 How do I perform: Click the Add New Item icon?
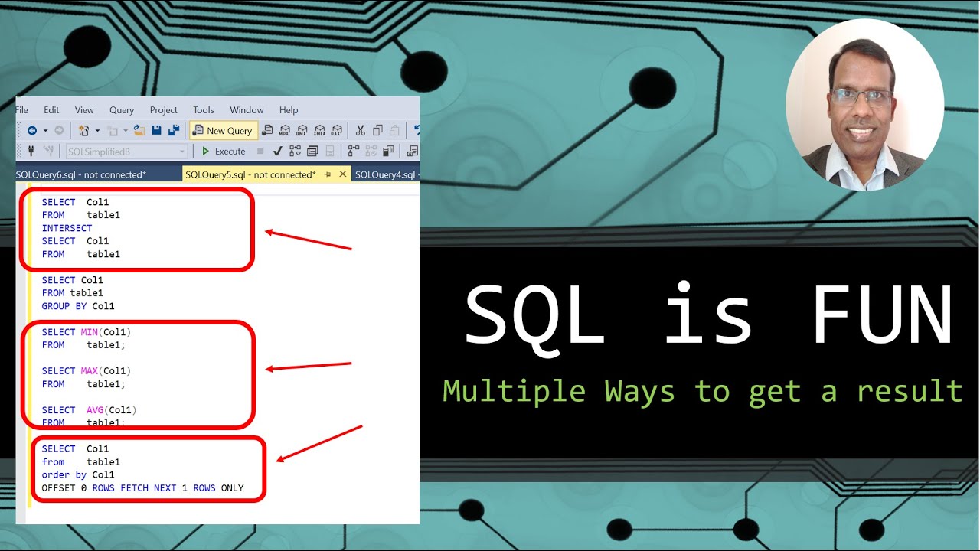(x=112, y=131)
